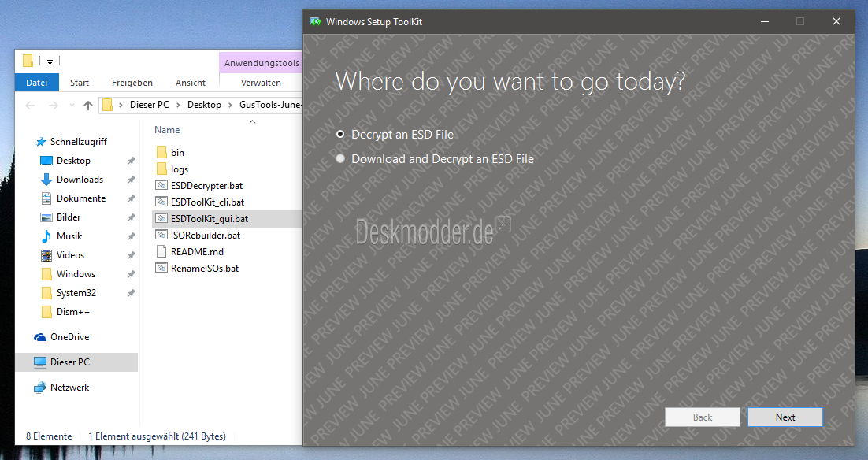Go forward with the Explorer forward arrow
Image resolution: width=868 pixels, height=460 pixels.
point(53,106)
